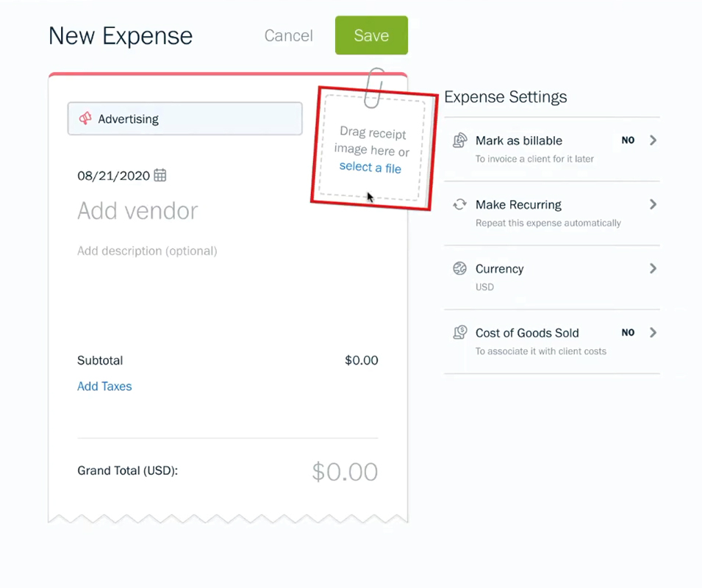702x588 pixels.
Task: Click the Currency globe icon
Action: [x=460, y=268]
